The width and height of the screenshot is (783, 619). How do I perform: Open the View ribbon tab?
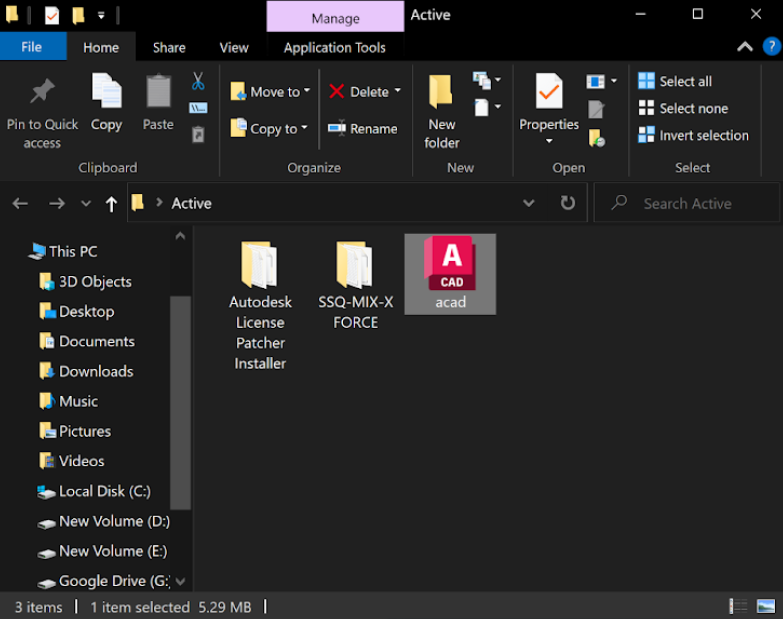(x=234, y=47)
